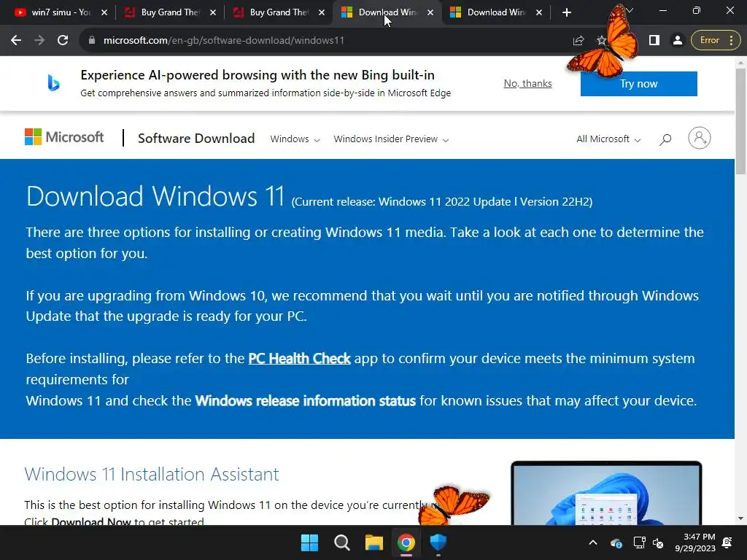The height and width of the screenshot is (560, 747).
Task: Click the Error update button in Chrome
Action: click(x=716, y=41)
